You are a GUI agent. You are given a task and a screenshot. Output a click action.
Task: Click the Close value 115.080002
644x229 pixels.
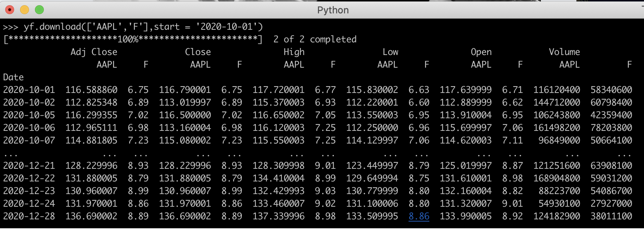[185, 141]
